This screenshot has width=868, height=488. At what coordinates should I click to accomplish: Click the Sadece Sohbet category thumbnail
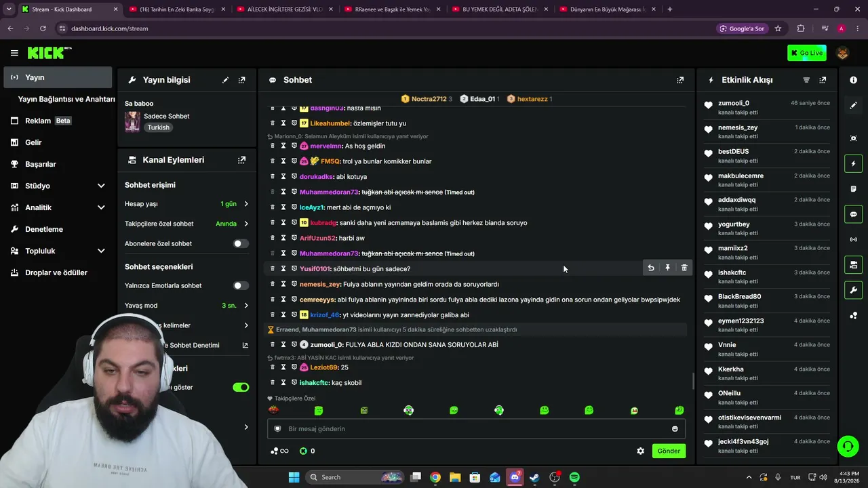point(132,121)
